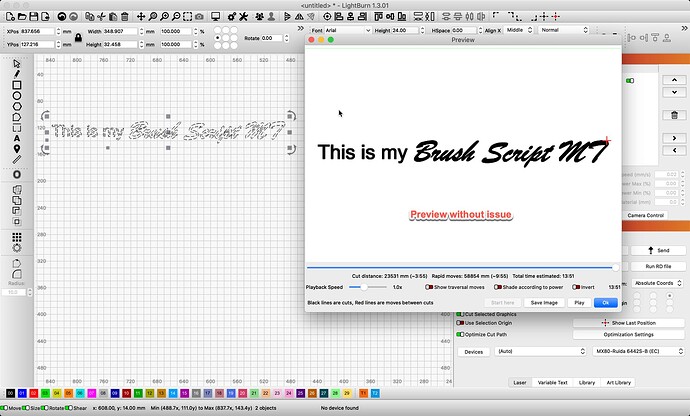Viewport: 690px width, 416px height.
Task: Select the Create Text 'A' tool
Action: click(x=17, y=138)
